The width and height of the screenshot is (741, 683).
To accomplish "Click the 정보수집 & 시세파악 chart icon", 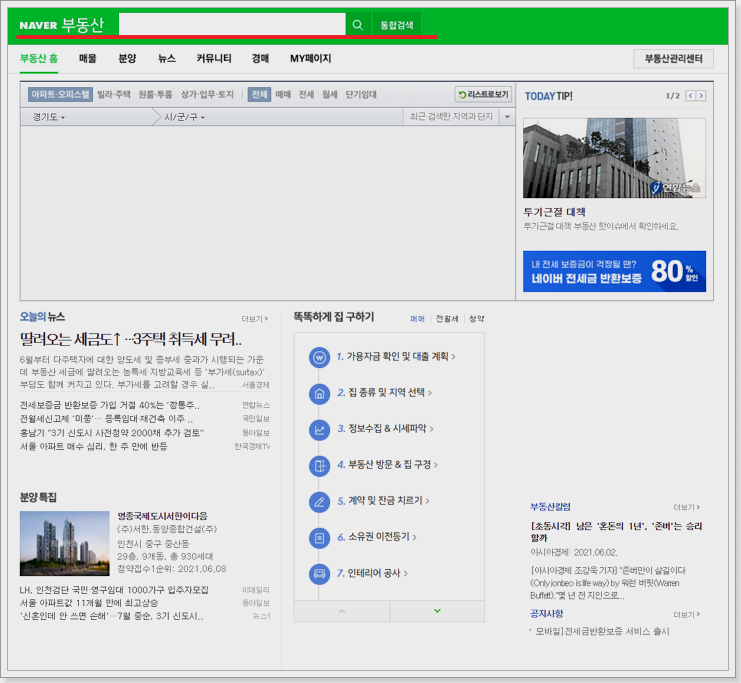I will click(319, 430).
